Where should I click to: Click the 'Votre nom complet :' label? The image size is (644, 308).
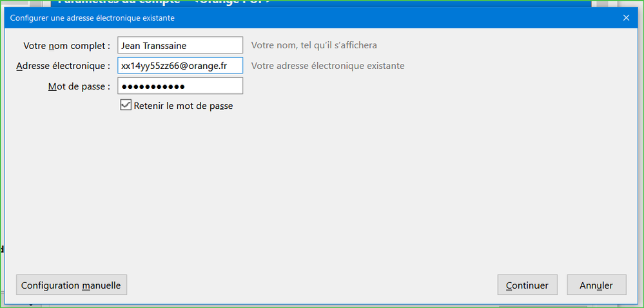coord(67,46)
